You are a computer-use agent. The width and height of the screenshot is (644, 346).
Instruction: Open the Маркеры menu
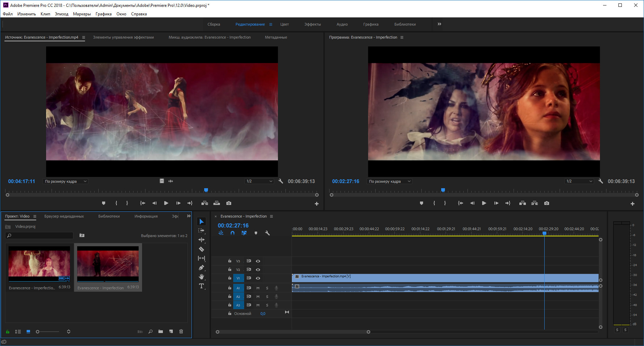pyautogui.click(x=82, y=14)
